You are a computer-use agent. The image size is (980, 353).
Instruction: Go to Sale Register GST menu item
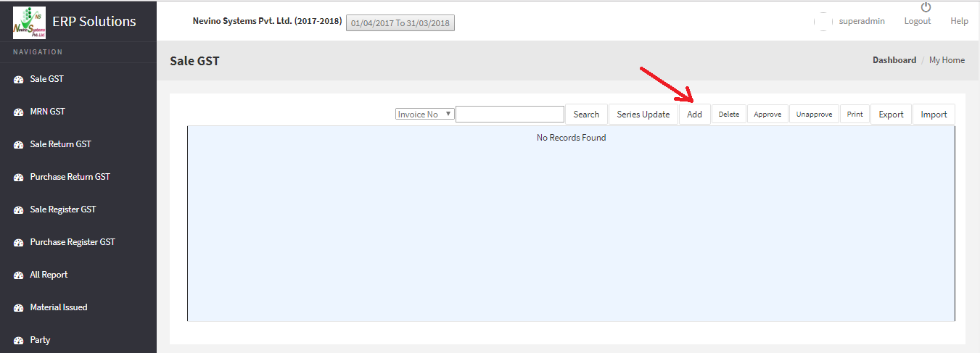(62, 209)
